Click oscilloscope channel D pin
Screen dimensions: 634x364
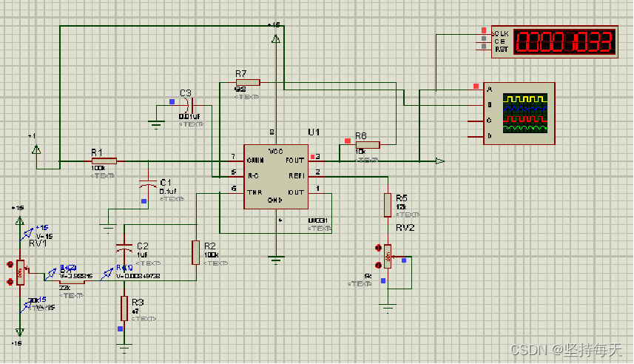click(x=476, y=137)
